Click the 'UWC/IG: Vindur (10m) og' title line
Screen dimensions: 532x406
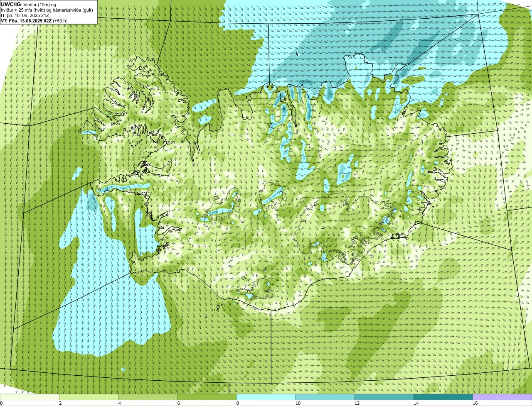pyautogui.click(x=28, y=4)
